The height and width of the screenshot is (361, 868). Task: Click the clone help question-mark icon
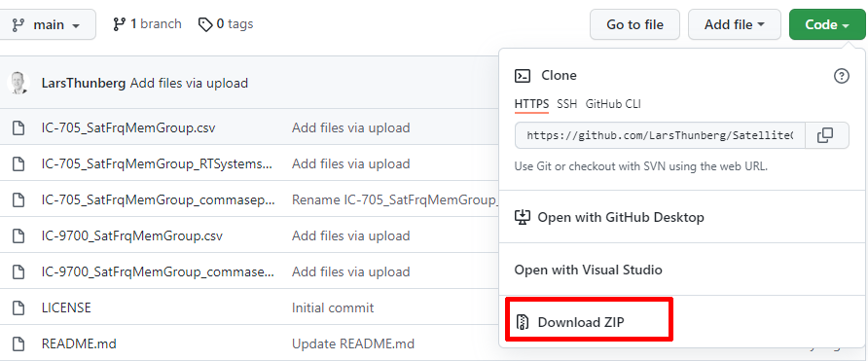click(x=841, y=76)
